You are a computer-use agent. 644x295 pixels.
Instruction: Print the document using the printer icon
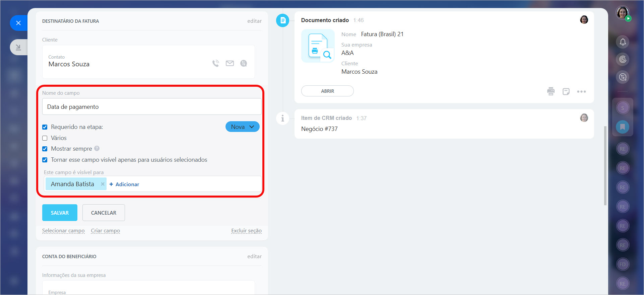click(x=551, y=91)
